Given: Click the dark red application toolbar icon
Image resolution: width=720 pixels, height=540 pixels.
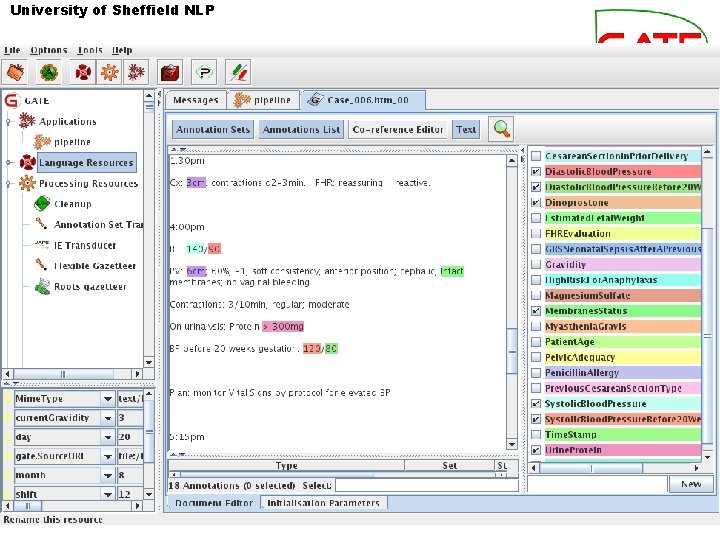Looking at the screenshot, I should coord(136,72).
